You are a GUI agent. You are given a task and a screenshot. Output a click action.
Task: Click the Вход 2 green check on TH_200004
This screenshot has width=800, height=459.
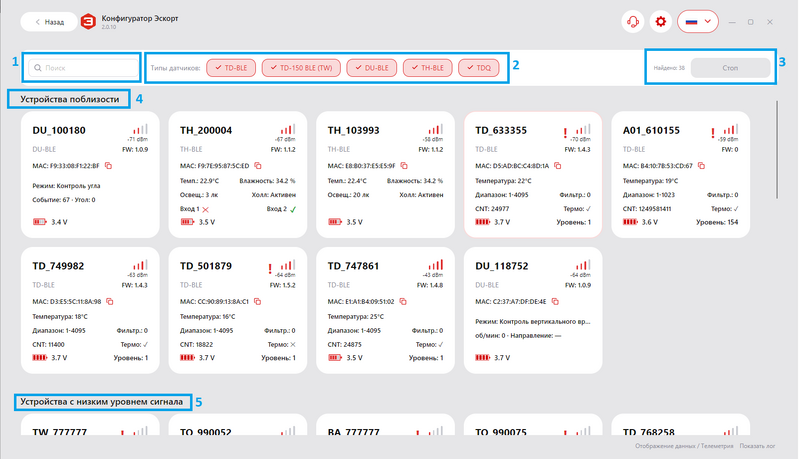[x=293, y=209]
